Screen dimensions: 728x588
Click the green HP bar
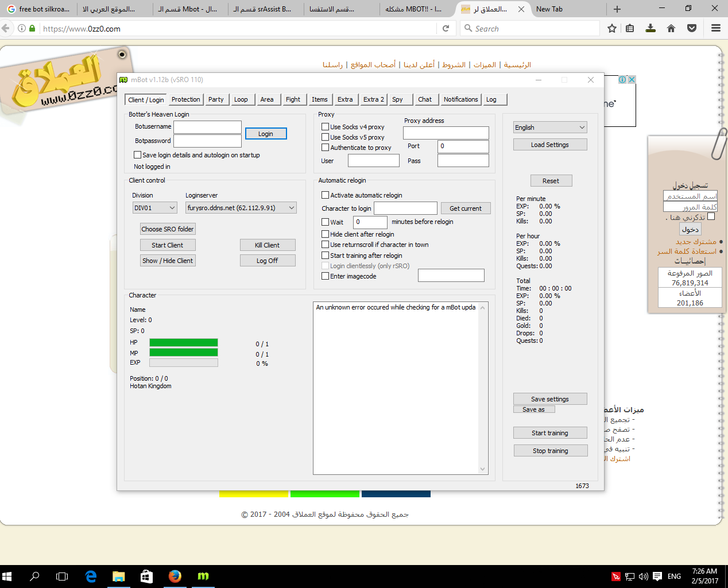coord(184,342)
